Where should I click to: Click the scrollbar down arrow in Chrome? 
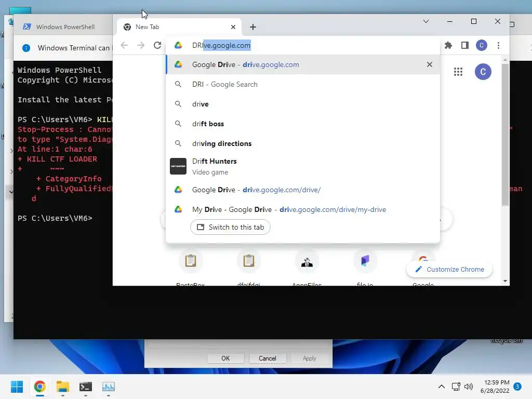[505, 281]
